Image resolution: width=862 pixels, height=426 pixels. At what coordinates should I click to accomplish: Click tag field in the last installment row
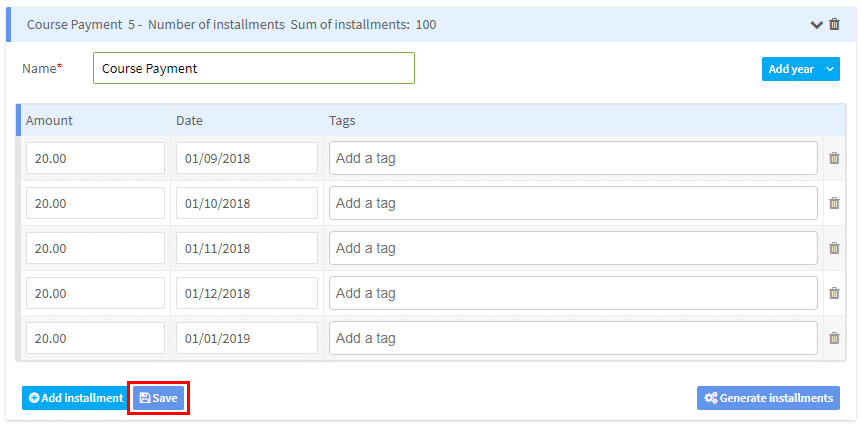pyautogui.click(x=572, y=338)
